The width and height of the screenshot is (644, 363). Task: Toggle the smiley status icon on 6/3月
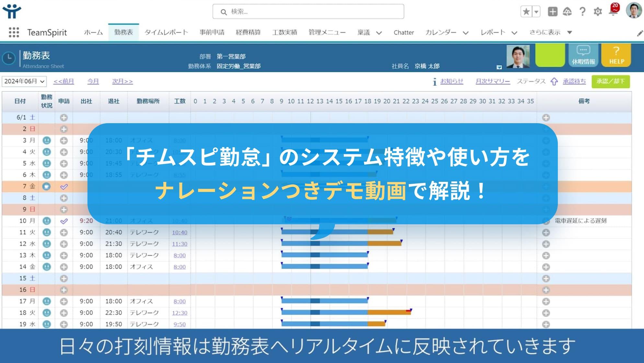tap(46, 140)
